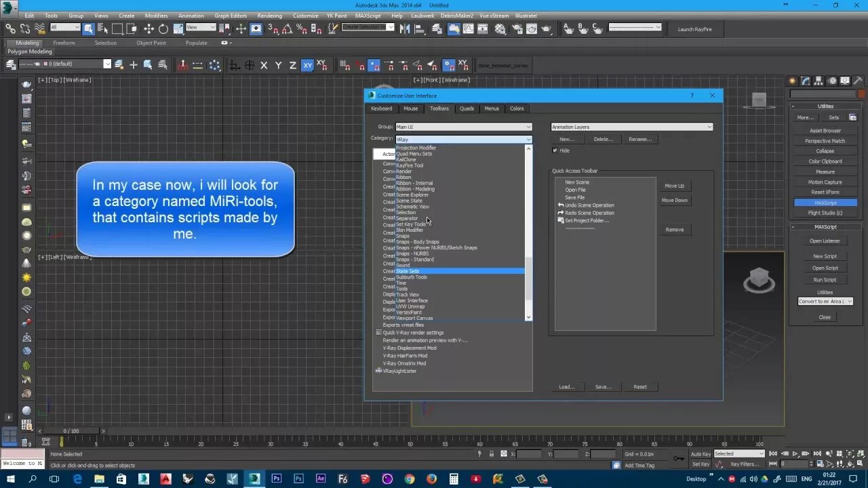
Task: Open the Group Main UI dropdown
Action: click(x=464, y=127)
